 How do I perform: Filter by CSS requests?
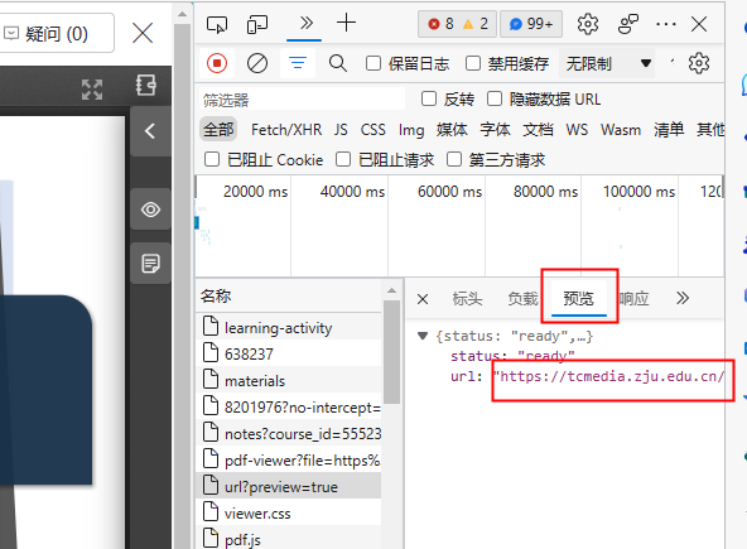(373, 130)
